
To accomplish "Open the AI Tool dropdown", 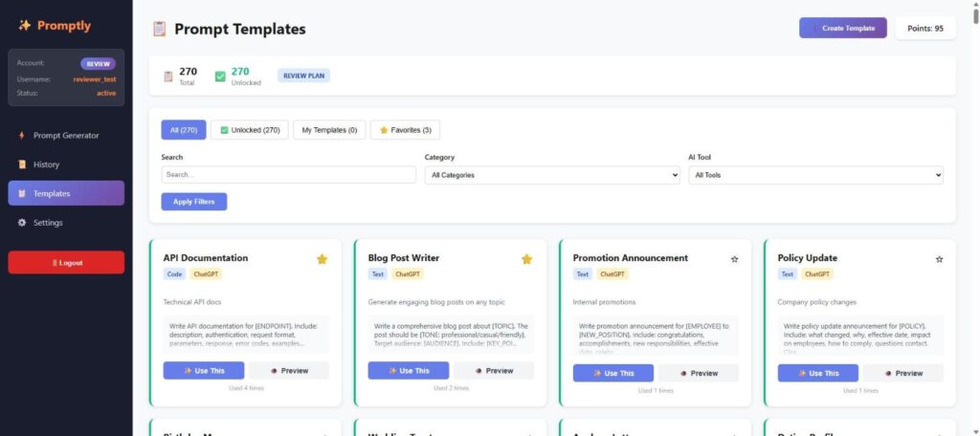I will 815,176.
